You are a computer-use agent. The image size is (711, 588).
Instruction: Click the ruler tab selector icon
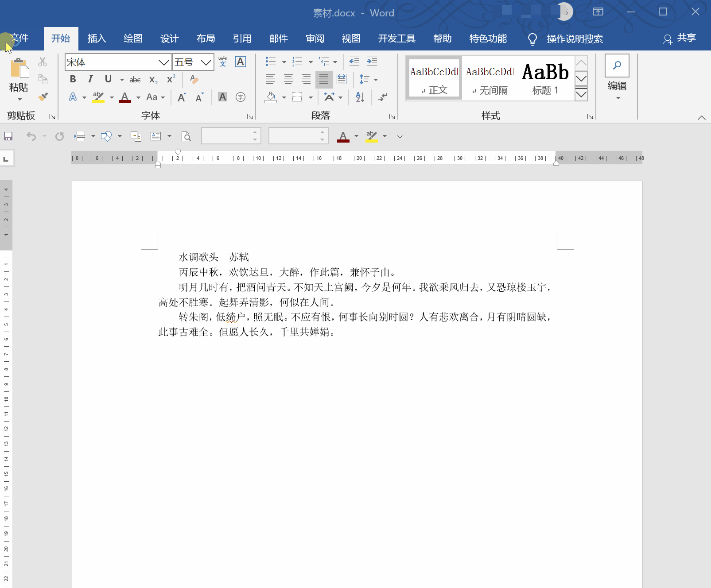tap(6, 159)
